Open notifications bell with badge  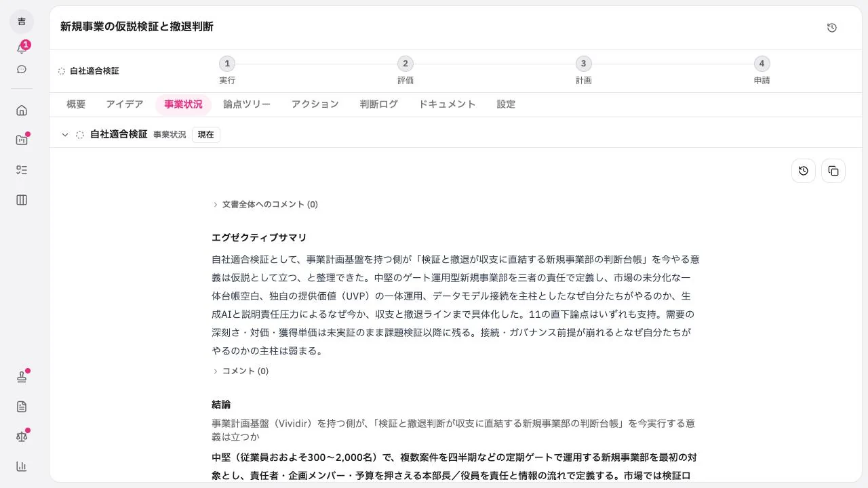(x=22, y=48)
